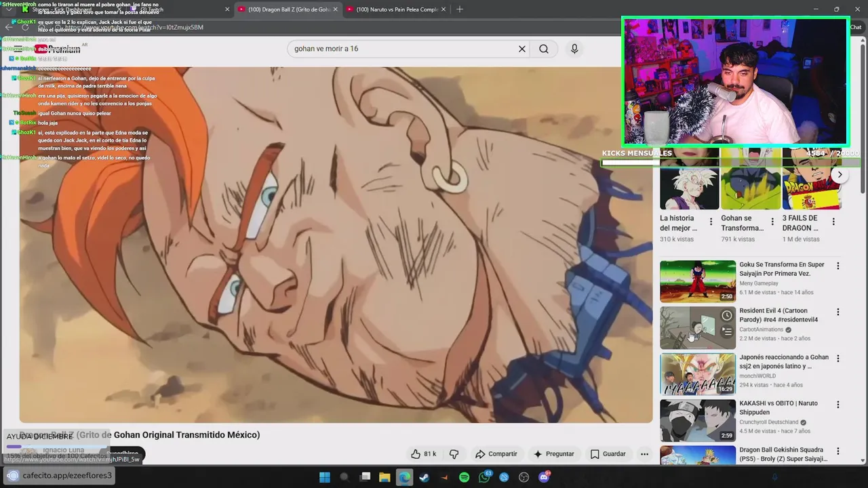868x488 pixels.
Task: Open options for 'Japonés reaccionando a Gohan'
Action: [838, 359]
